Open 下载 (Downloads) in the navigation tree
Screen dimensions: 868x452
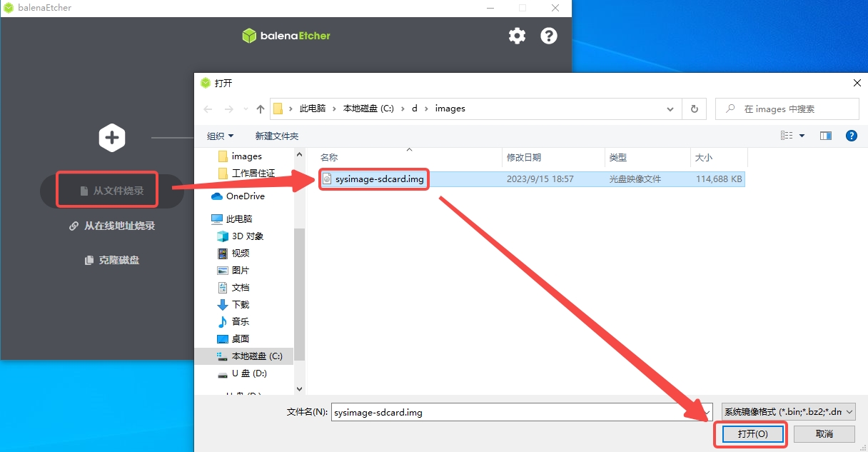click(x=233, y=305)
